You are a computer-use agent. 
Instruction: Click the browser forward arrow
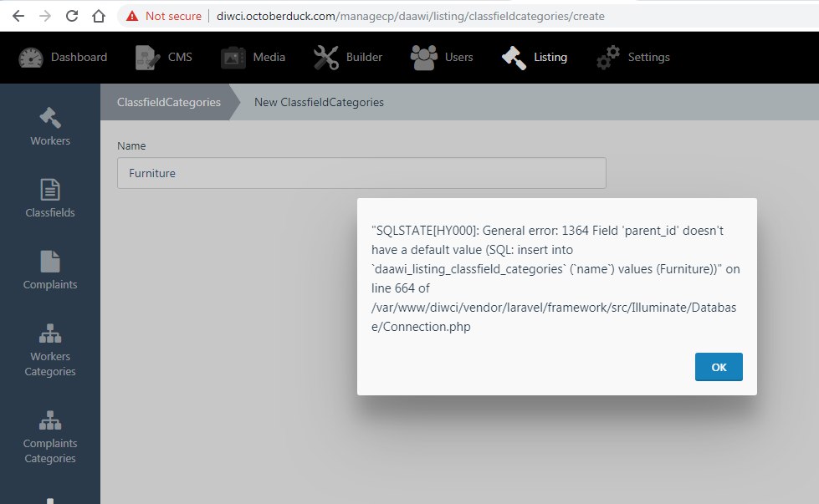(45, 16)
